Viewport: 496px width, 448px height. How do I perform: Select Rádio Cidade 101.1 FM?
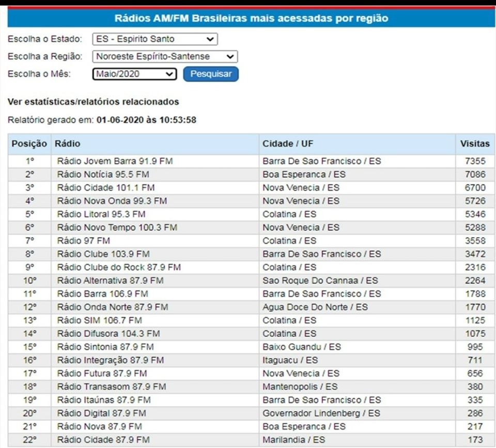tap(105, 188)
